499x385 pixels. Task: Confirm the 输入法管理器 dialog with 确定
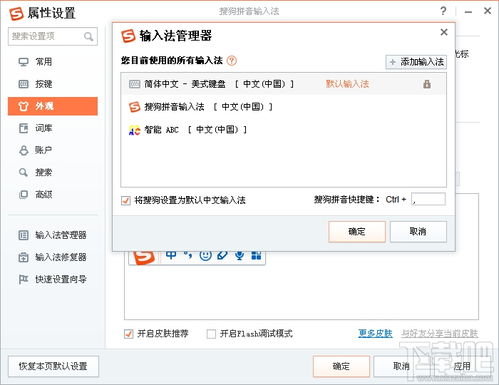357,231
